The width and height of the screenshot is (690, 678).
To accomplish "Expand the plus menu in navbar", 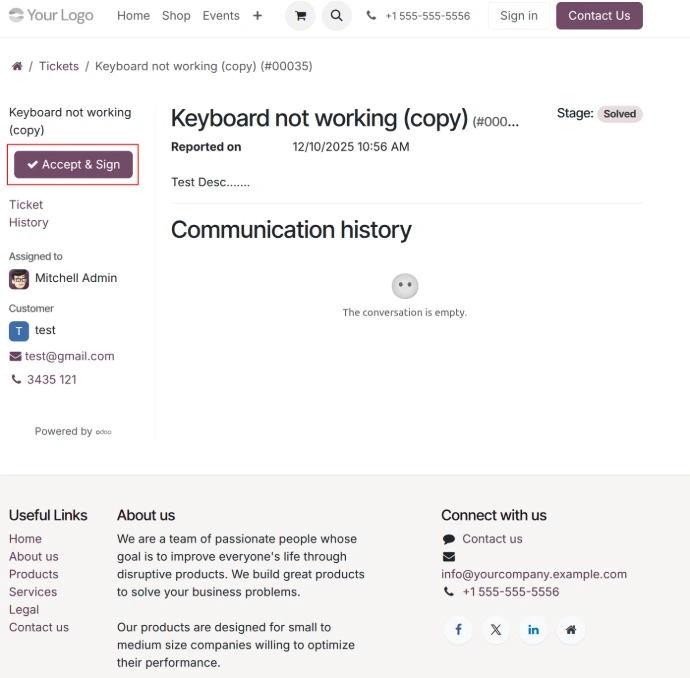I will [257, 16].
